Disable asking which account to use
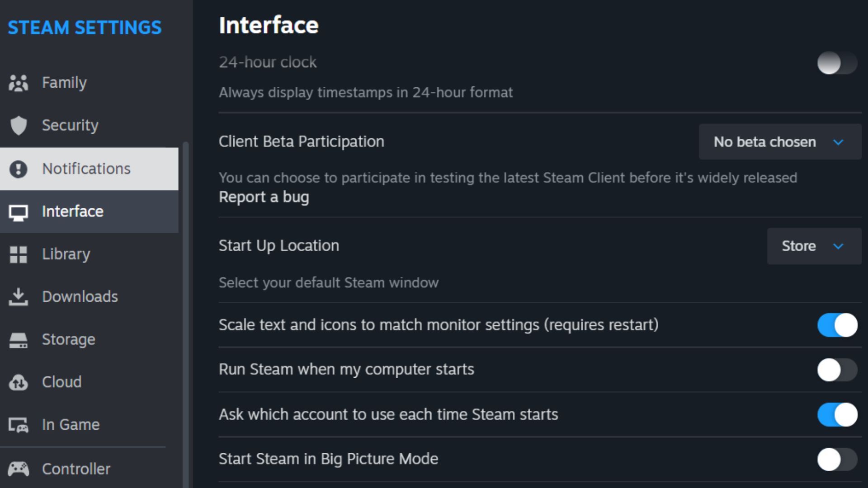This screenshot has height=488, width=868. click(x=837, y=414)
